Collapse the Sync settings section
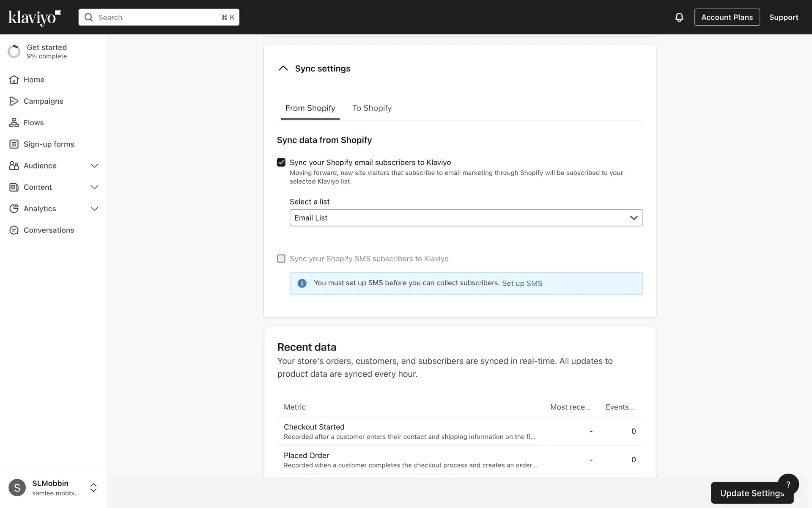The width and height of the screenshot is (812, 508). (x=283, y=69)
